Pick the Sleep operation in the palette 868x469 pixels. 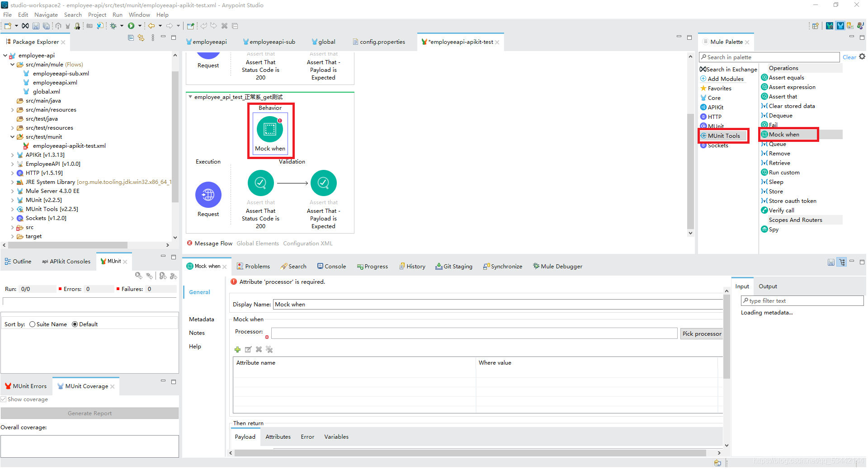click(772, 182)
